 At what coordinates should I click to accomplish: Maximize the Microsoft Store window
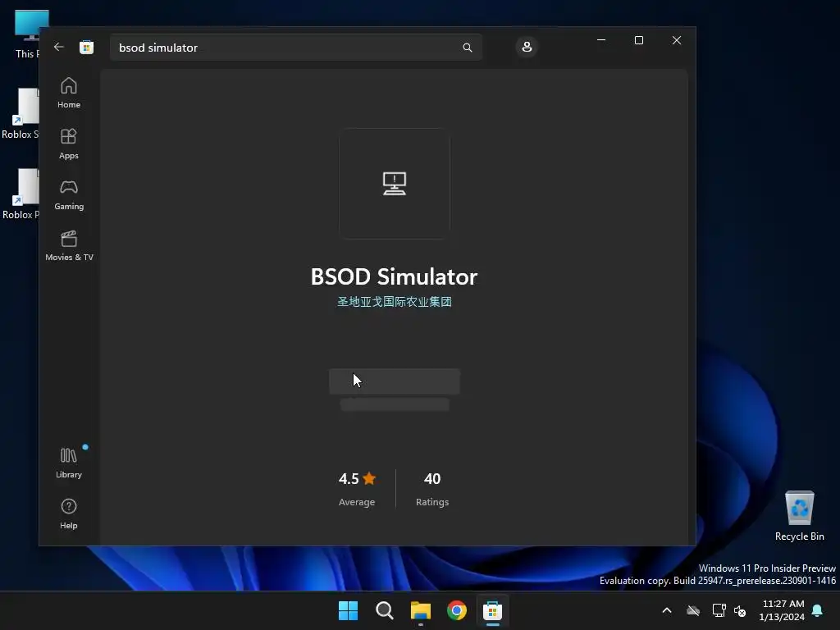coord(638,40)
